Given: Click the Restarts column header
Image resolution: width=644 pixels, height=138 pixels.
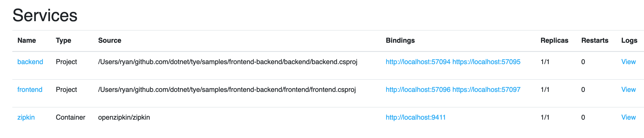Looking at the screenshot, I should click(x=594, y=40).
